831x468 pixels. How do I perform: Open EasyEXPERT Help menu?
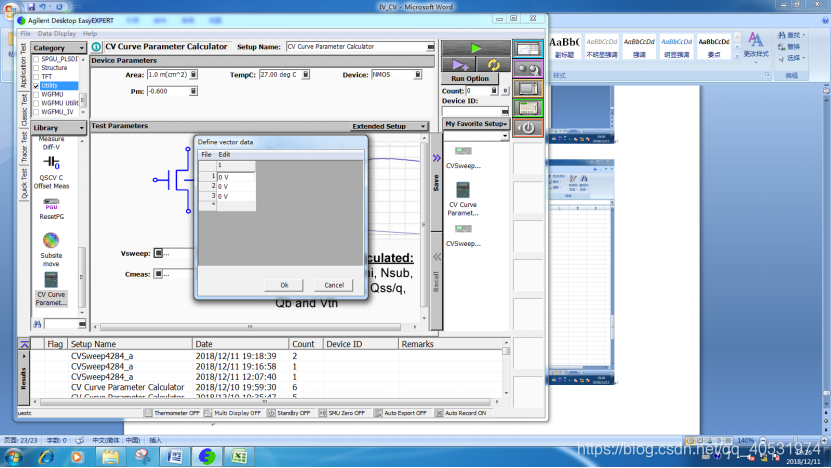(x=90, y=33)
